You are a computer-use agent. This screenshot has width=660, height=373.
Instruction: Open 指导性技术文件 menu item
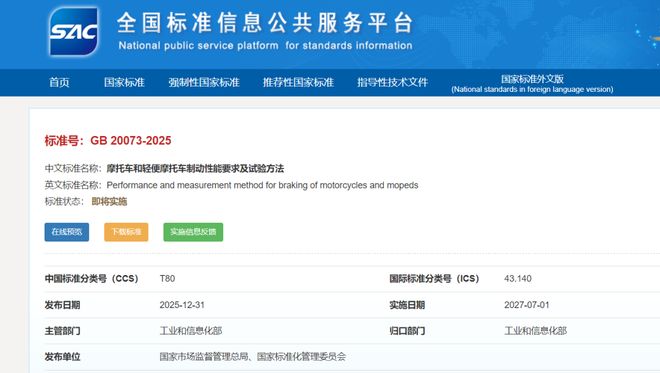point(392,82)
